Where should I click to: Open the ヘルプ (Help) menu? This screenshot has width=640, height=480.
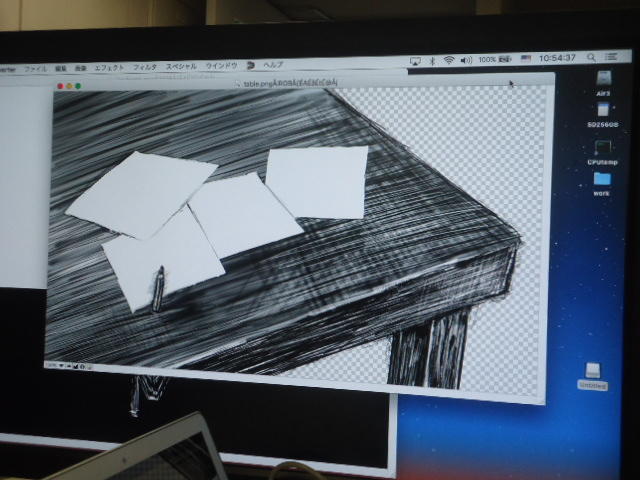pos(273,64)
